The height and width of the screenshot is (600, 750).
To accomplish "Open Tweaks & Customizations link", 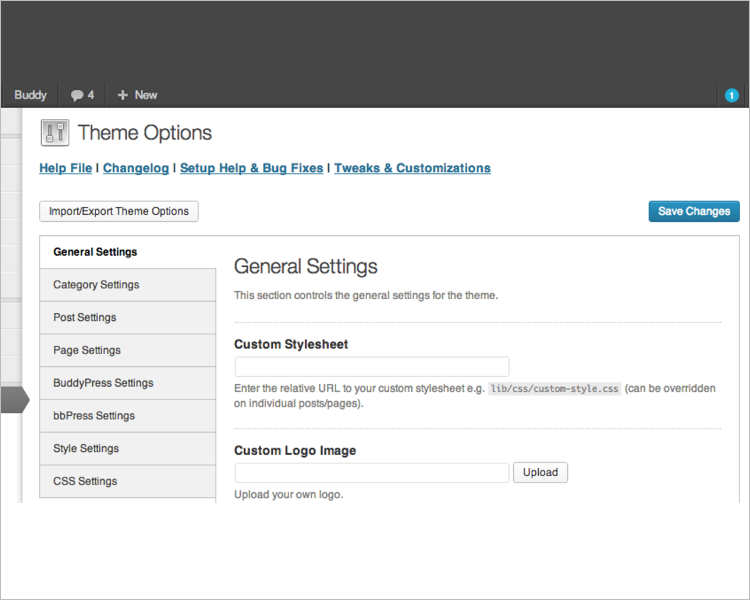I will pos(412,168).
